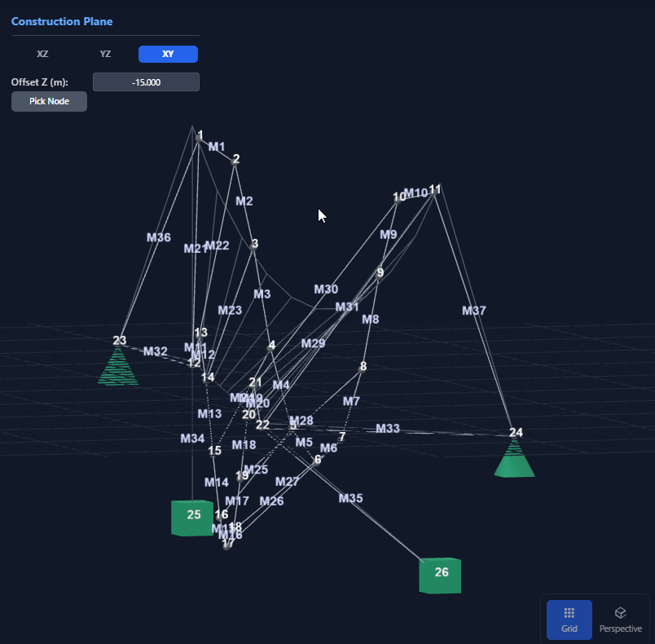Select green cube support 25

click(x=193, y=517)
